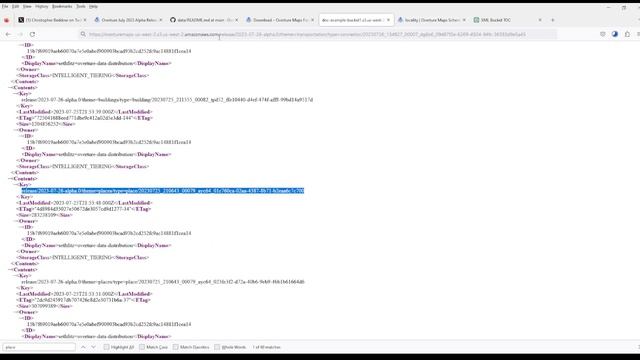Open the Help menu
This screenshot has width=640, height=360.
pyautogui.click(x=93, y=7)
